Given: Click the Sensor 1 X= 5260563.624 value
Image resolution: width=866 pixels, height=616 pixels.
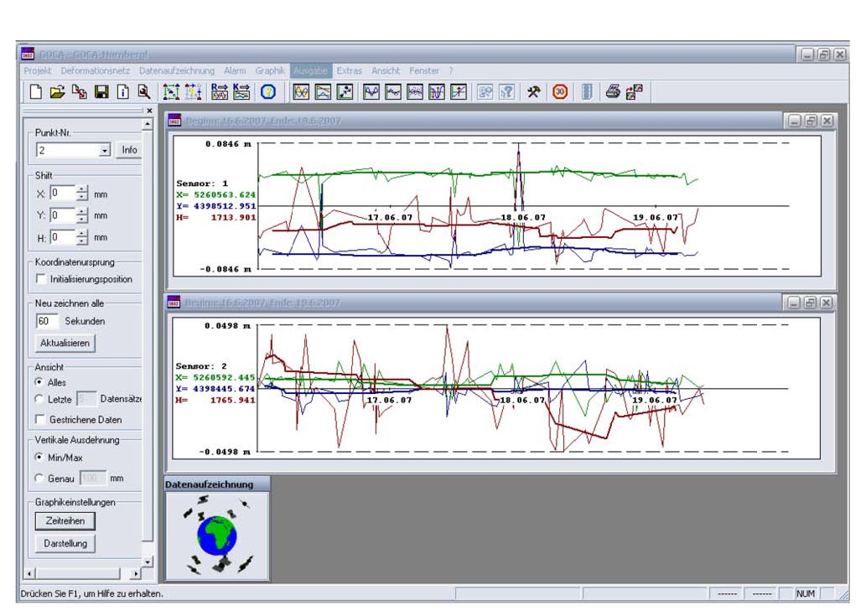Looking at the screenshot, I should (x=216, y=194).
